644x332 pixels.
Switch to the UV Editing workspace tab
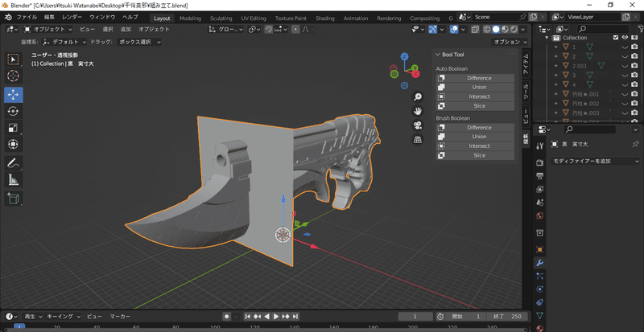pos(254,18)
